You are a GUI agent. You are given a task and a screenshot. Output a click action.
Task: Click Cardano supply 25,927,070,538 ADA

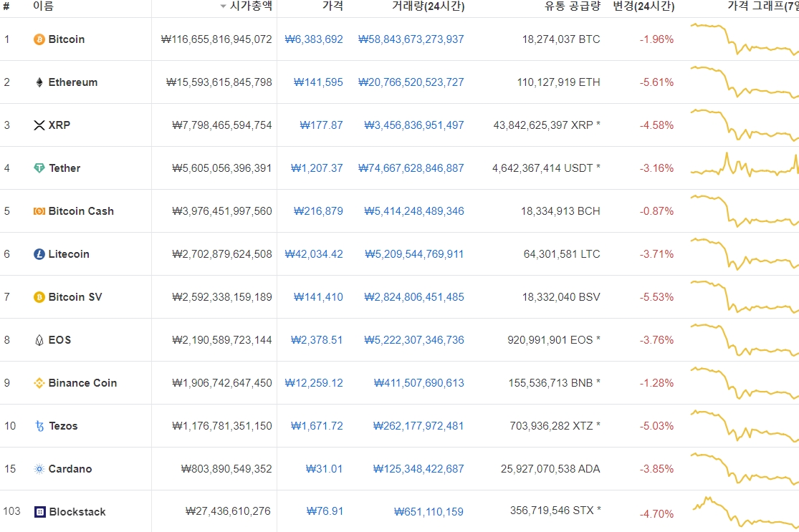point(550,469)
